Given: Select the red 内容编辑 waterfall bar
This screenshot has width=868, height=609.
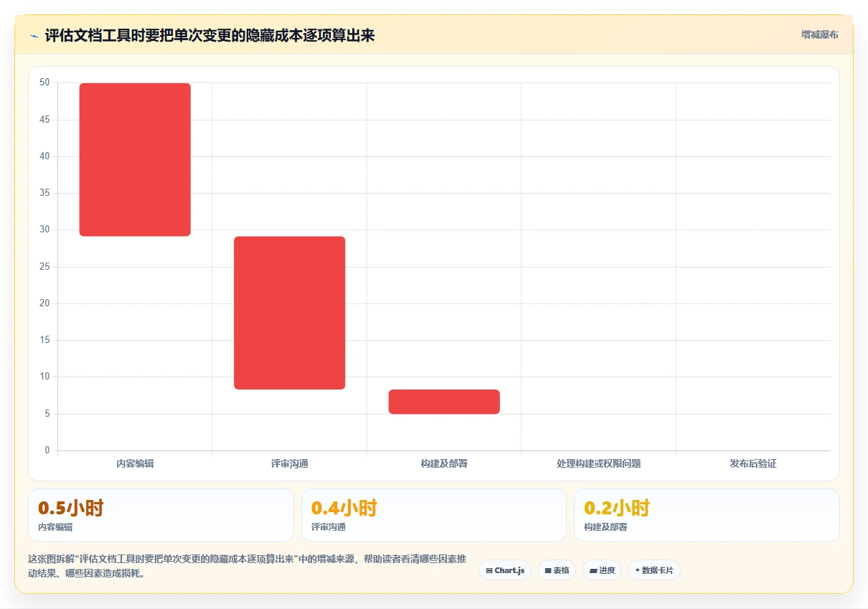Looking at the screenshot, I should click(x=135, y=159).
